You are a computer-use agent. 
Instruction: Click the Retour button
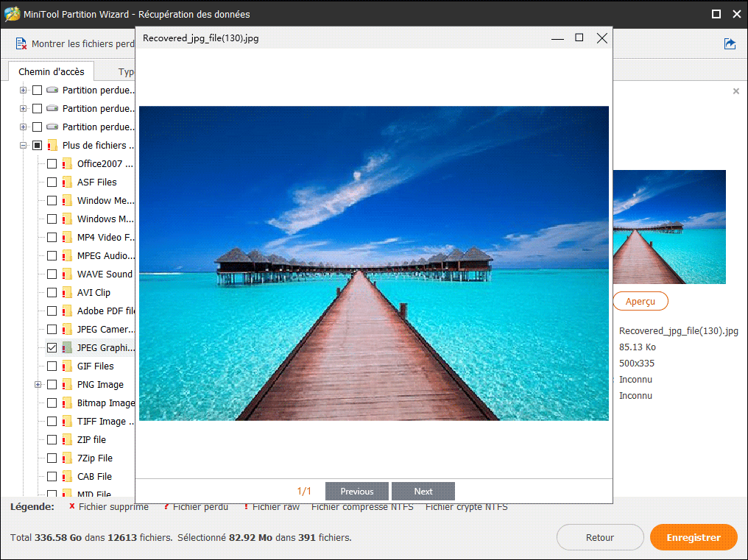coord(600,538)
